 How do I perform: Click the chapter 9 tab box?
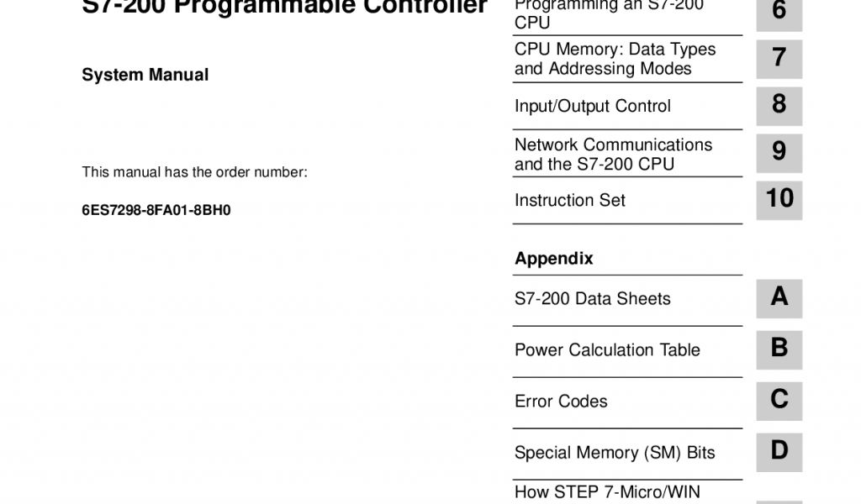[779, 152]
